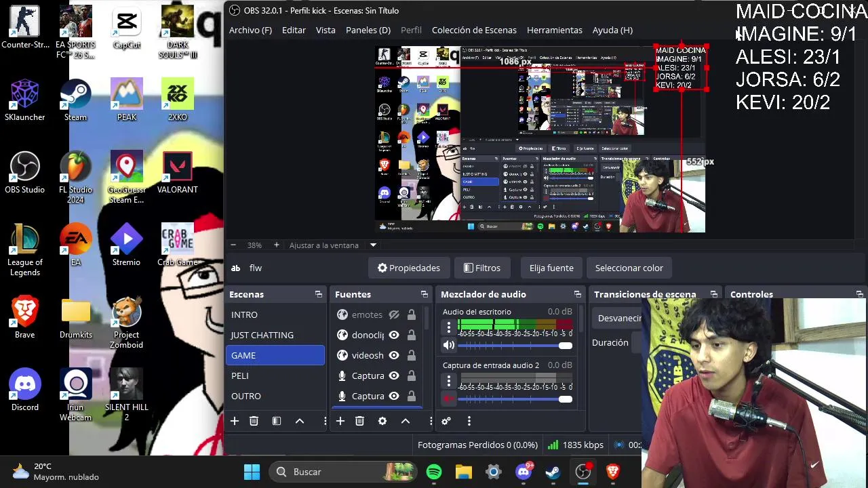Open Paneles (D) menu
This screenshot has height=488, width=868.
368,30
